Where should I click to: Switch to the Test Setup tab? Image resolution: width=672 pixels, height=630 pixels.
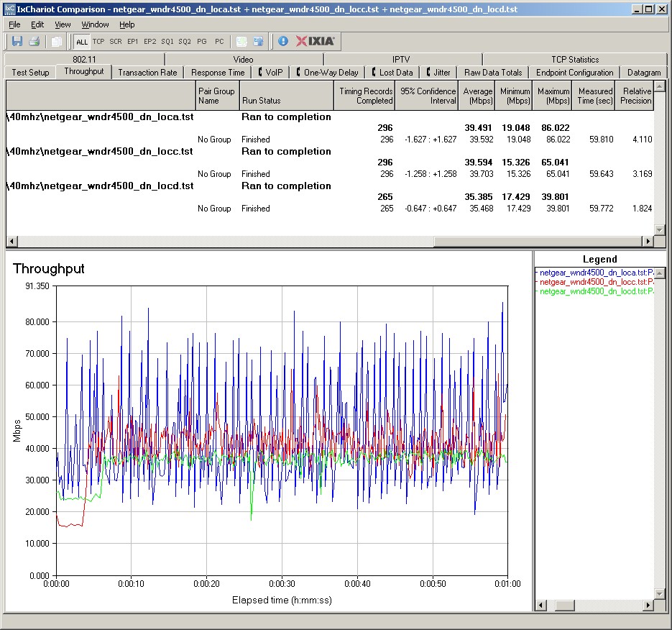point(30,73)
